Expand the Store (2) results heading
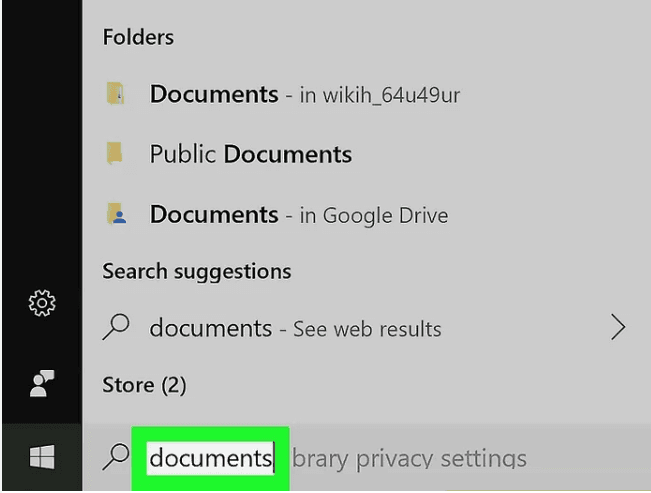The image size is (651, 493). 142,385
